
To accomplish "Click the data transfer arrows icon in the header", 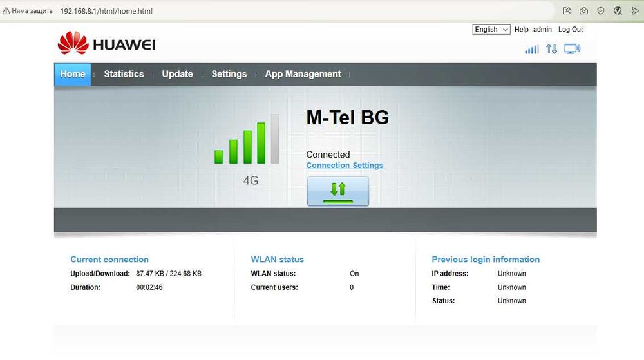I will (552, 49).
